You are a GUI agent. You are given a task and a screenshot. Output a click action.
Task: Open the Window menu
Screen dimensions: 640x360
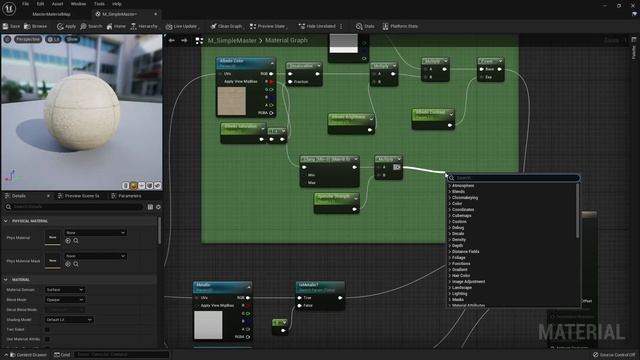tap(78, 4)
